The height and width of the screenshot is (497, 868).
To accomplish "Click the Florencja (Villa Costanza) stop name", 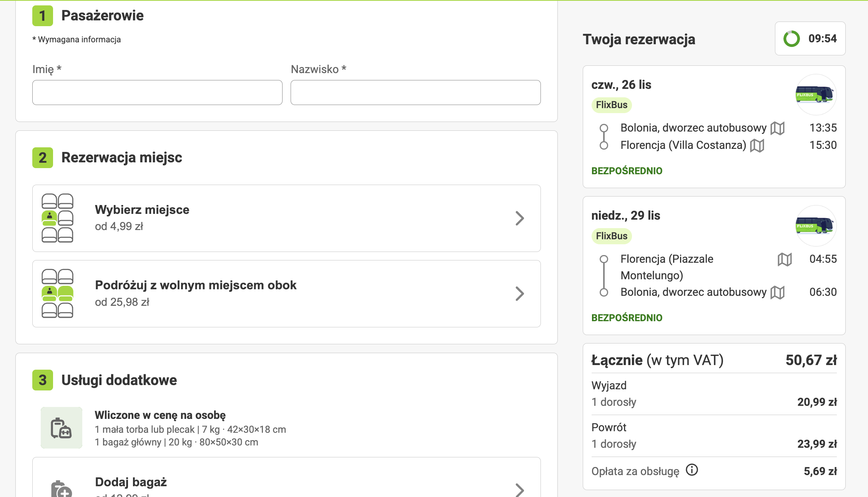I will tap(683, 145).
